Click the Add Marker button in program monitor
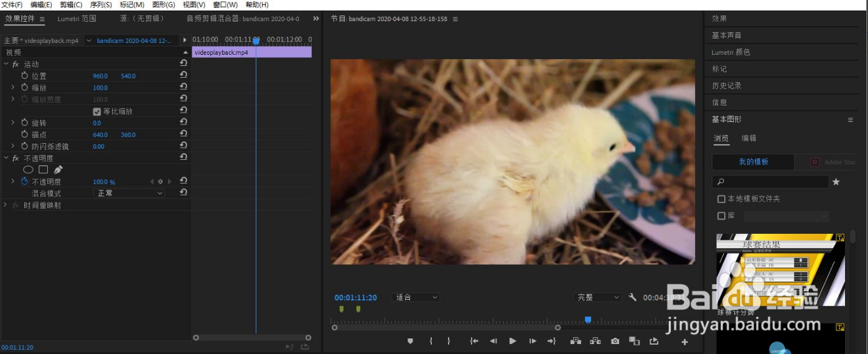 click(410, 341)
